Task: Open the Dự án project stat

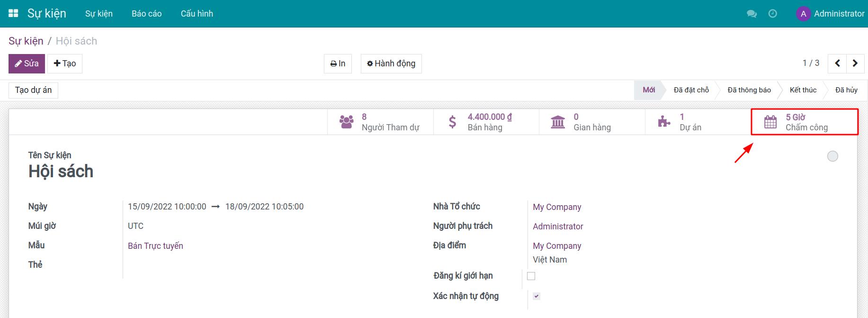Action: [698, 122]
